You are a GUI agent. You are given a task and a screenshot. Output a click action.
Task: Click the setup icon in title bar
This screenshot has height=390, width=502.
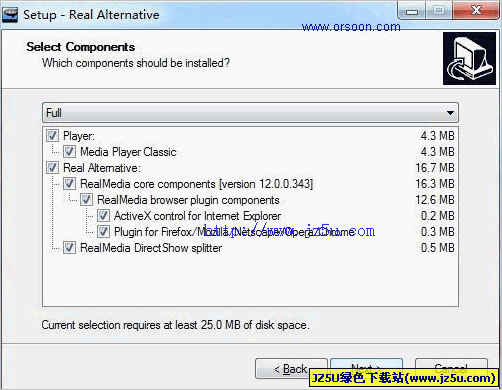click(10, 15)
